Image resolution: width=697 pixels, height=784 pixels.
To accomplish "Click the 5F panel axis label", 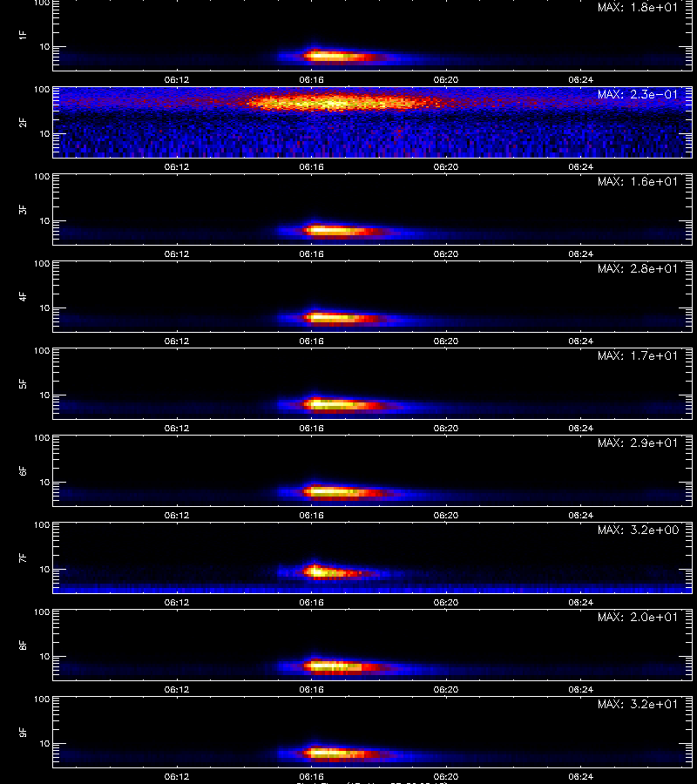I will tap(23, 383).
